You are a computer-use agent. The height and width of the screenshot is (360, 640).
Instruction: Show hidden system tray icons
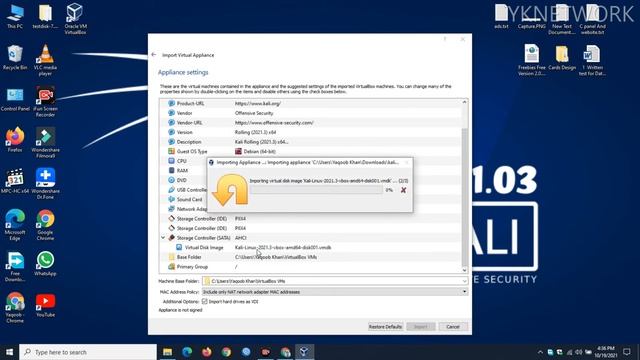(540, 352)
